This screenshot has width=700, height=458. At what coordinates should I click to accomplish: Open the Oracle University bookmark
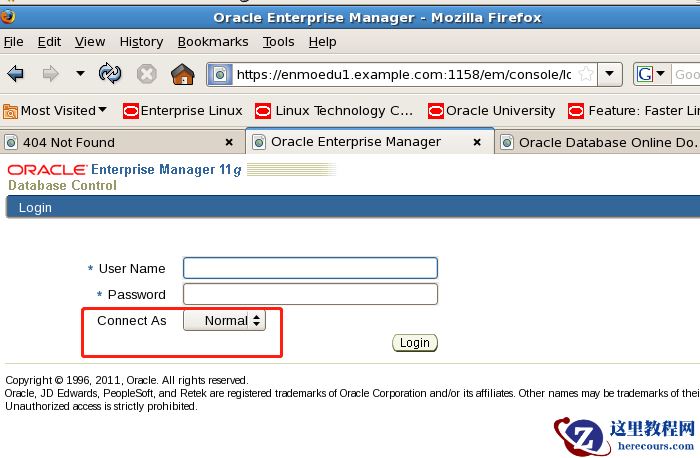click(492, 111)
